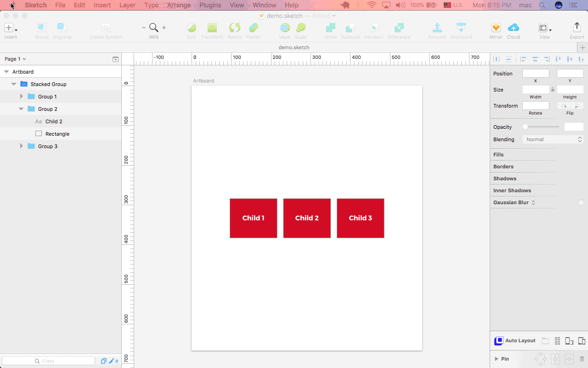Open the Cloud upload icon
588x368 pixels.
[514, 28]
